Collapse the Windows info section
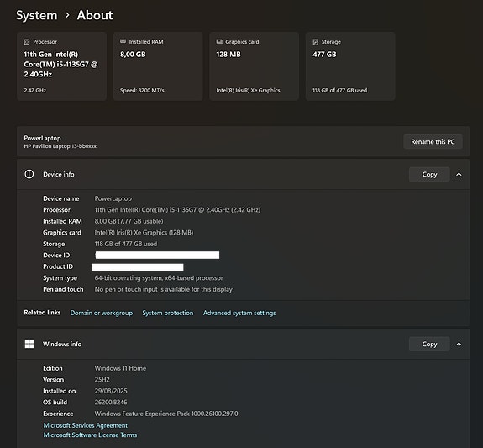This screenshot has height=448, width=483. (459, 344)
